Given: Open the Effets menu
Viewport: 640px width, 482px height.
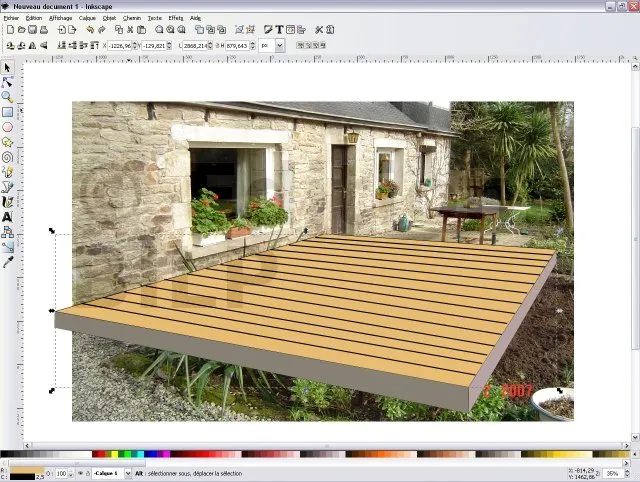Looking at the screenshot, I should click(176, 18).
